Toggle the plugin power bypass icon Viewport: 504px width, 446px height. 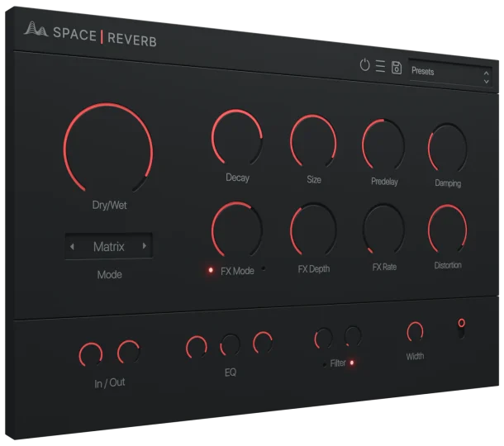[364, 64]
